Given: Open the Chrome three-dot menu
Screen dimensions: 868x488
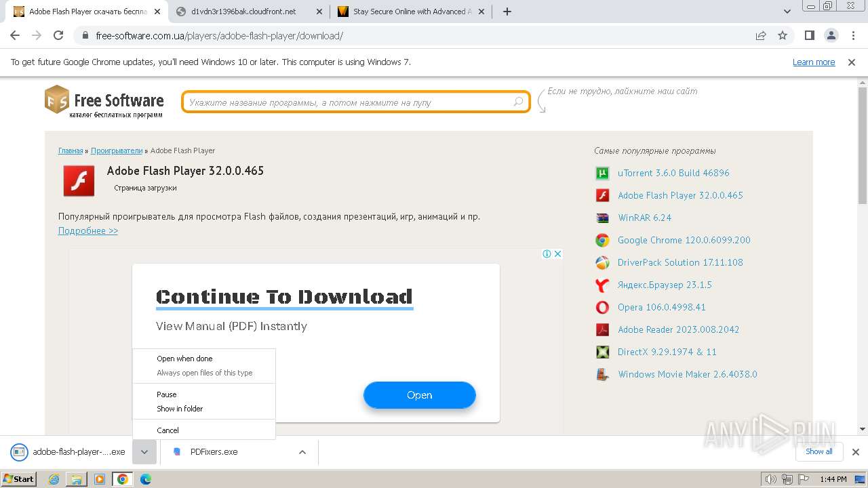Looking at the screenshot, I should click(x=852, y=36).
